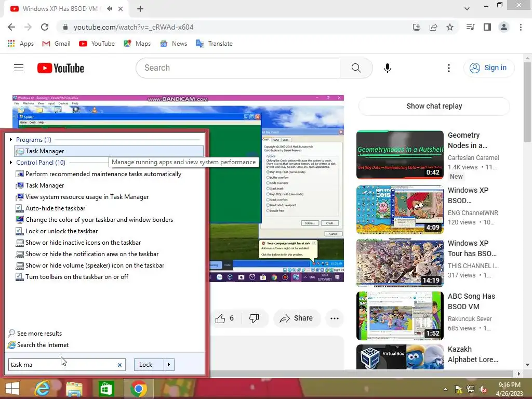This screenshot has width=532, height=399.
Task: Open YouTube settings three-dot menu
Action: pos(449,68)
